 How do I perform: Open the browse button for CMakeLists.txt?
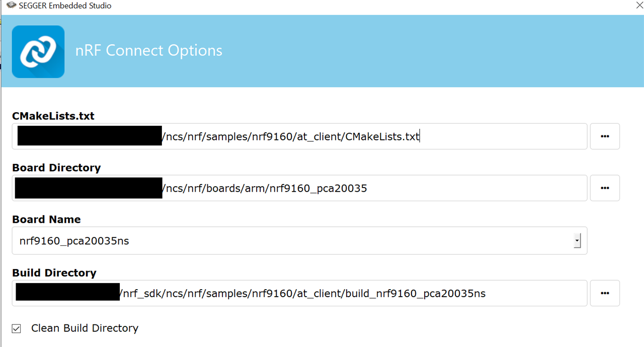[x=605, y=136]
